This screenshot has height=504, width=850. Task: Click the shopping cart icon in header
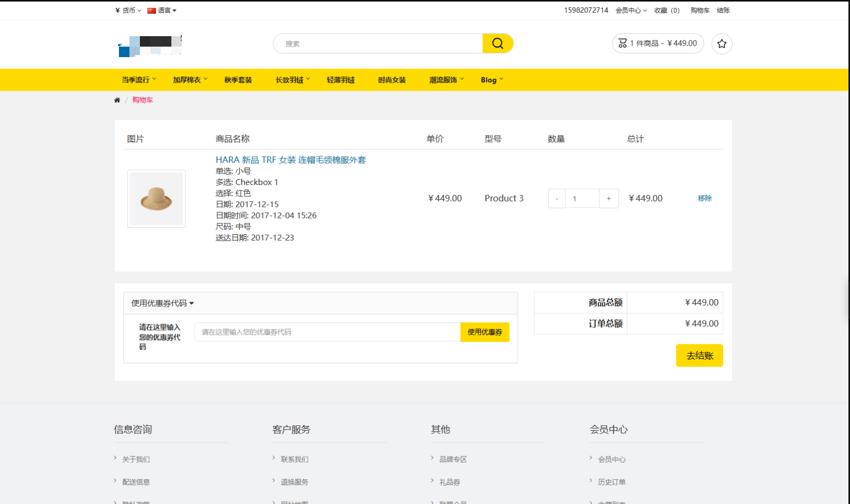[622, 43]
